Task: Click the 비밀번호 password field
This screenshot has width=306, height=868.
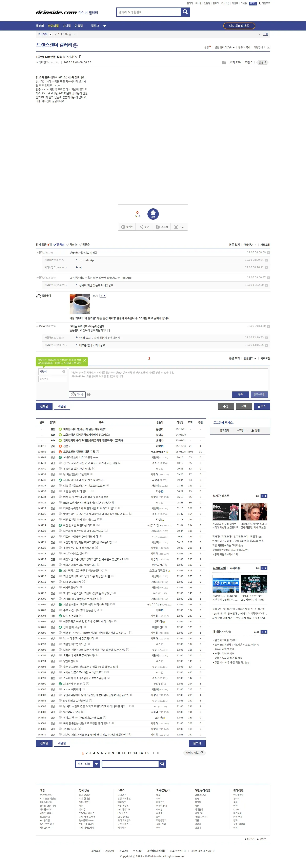Action: [53, 379]
